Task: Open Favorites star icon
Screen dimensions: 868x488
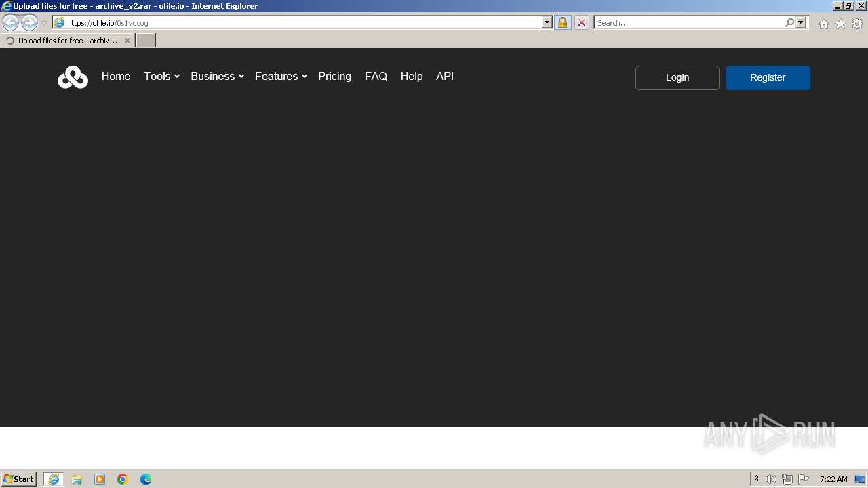Action: tap(840, 24)
